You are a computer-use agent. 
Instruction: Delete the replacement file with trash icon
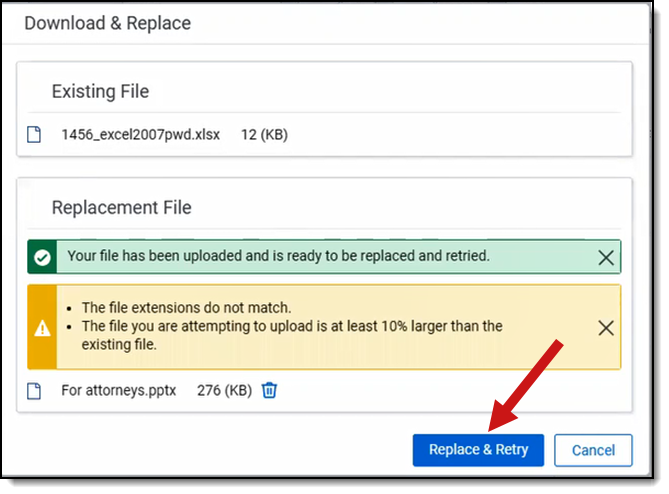click(x=269, y=390)
